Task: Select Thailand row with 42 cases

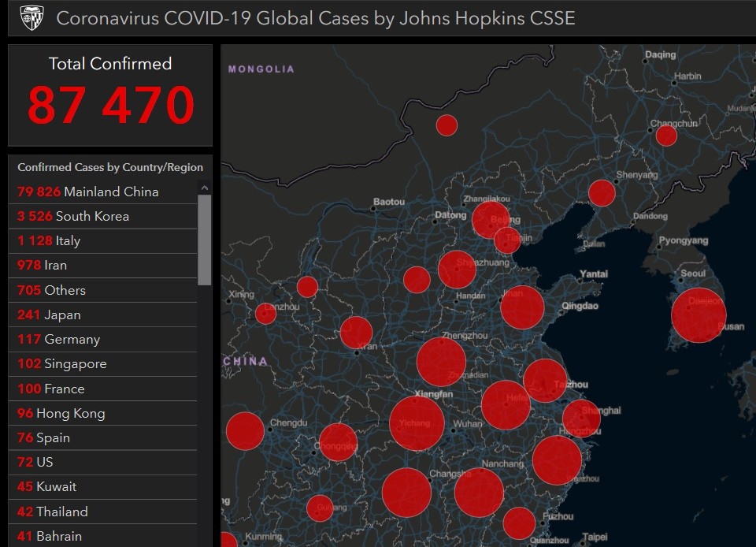Action: (102, 512)
